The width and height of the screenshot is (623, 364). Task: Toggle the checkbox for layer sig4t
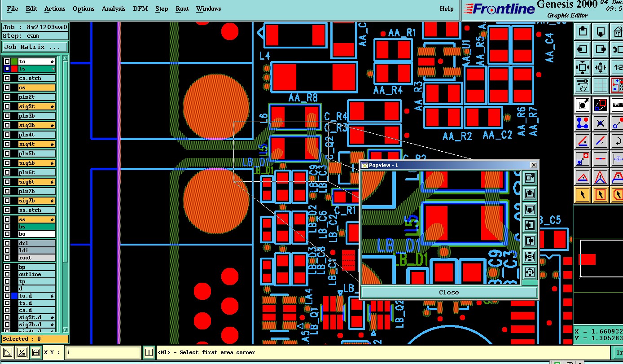tap(7, 144)
